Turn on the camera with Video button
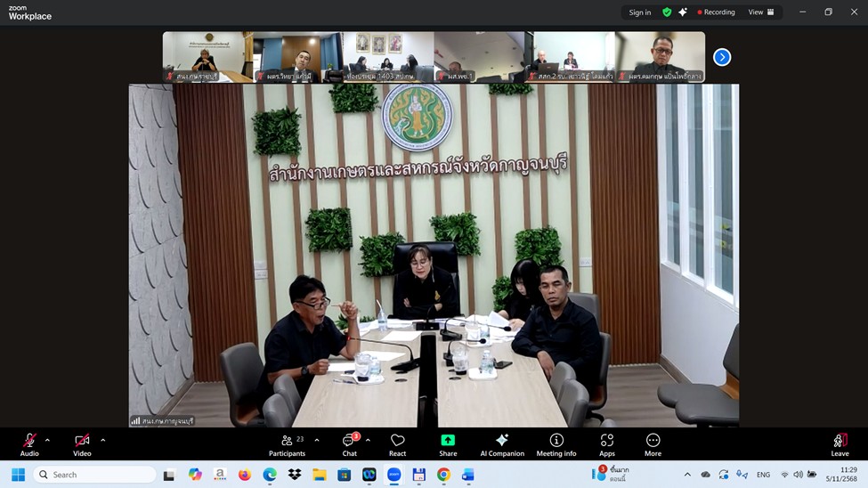 point(82,443)
